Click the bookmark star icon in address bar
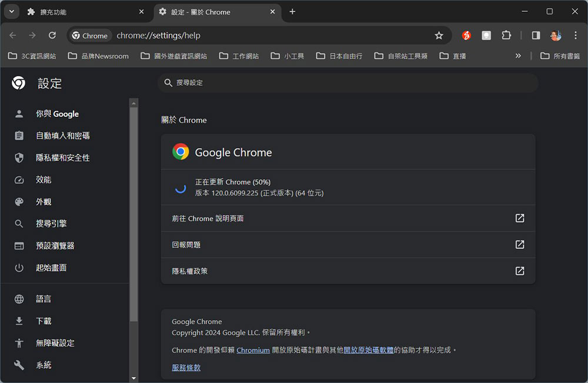Image resolution: width=588 pixels, height=383 pixels. point(439,36)
